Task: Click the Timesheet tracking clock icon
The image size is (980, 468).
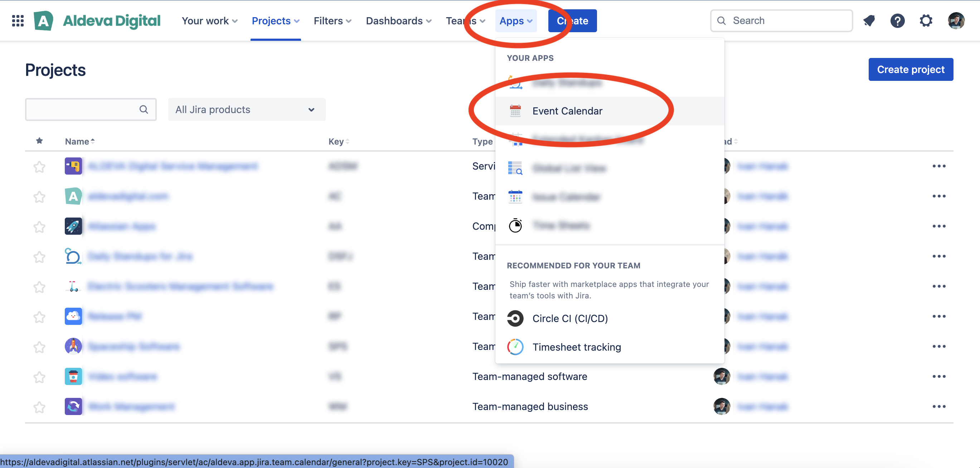Action: click(515, 347)
